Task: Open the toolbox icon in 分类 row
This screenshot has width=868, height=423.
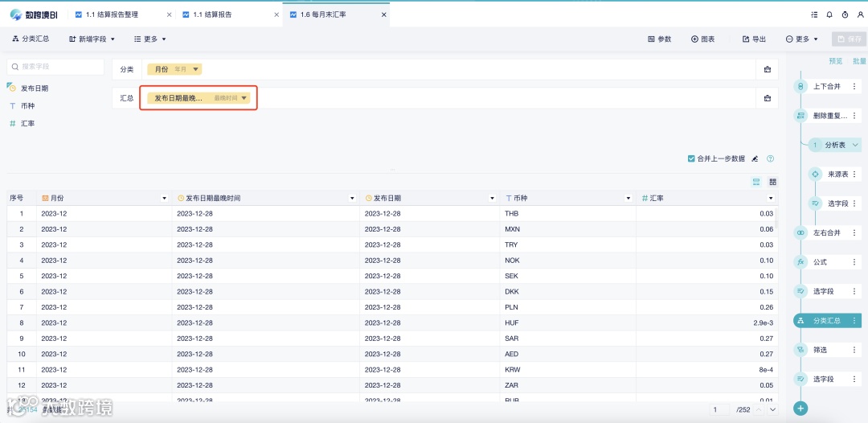Action: 768,69
